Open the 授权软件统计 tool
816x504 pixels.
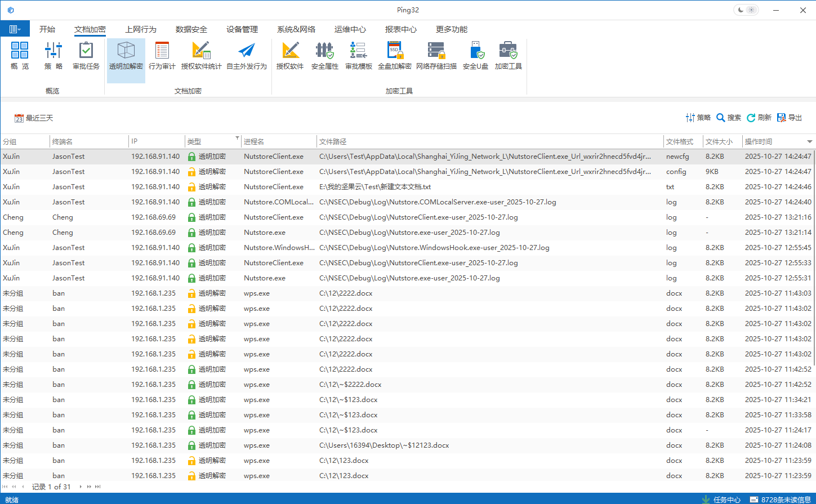coord(201,56)
